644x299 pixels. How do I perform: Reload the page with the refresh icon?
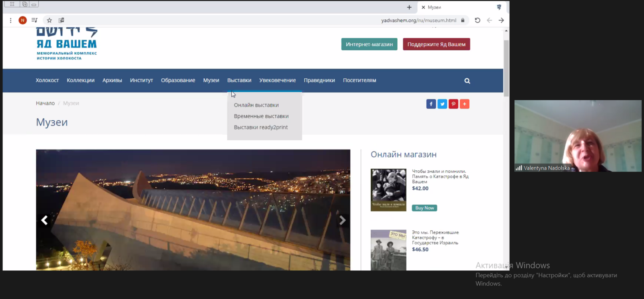(x=477, y=20)
